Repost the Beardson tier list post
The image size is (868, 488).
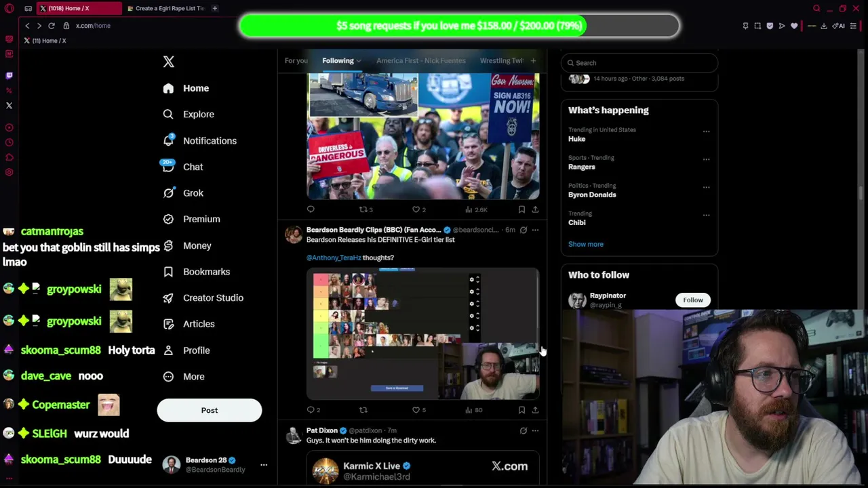tap(363, 410)
